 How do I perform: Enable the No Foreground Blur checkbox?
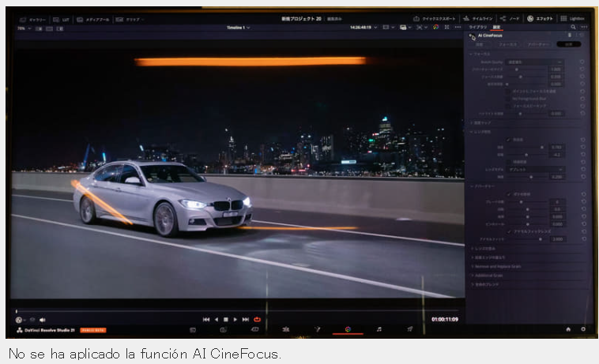[507, 99]
